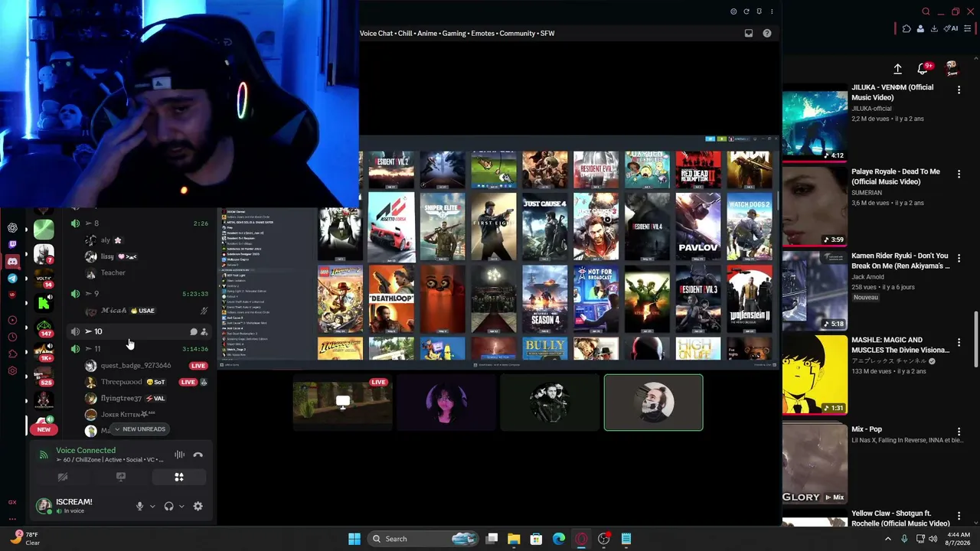Jump to New Unreads in channel list
Screen dimensions: 980x551
[139, 429]
